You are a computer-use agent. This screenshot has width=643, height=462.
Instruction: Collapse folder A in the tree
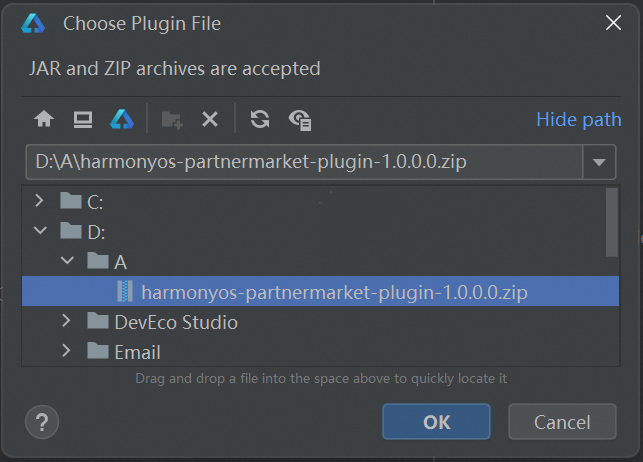67,260
